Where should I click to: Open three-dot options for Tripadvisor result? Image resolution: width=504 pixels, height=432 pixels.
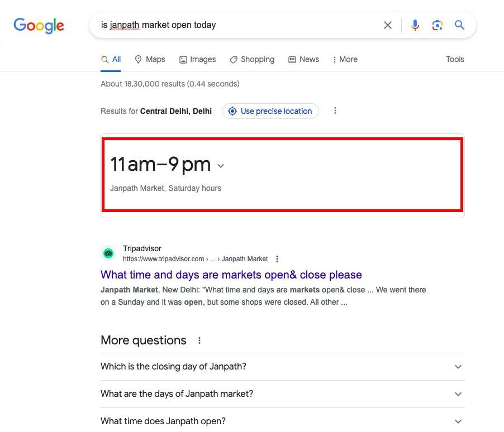pos(277,259)
